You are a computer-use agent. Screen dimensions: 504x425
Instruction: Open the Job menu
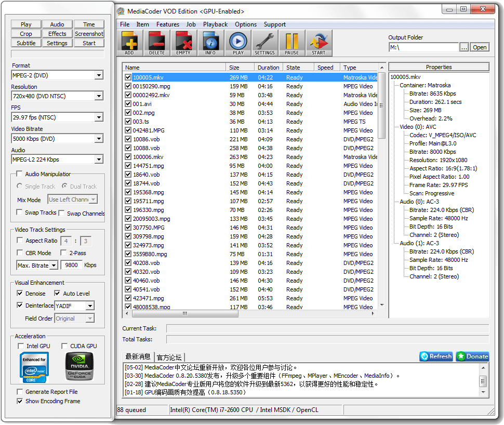coord(191,24)
